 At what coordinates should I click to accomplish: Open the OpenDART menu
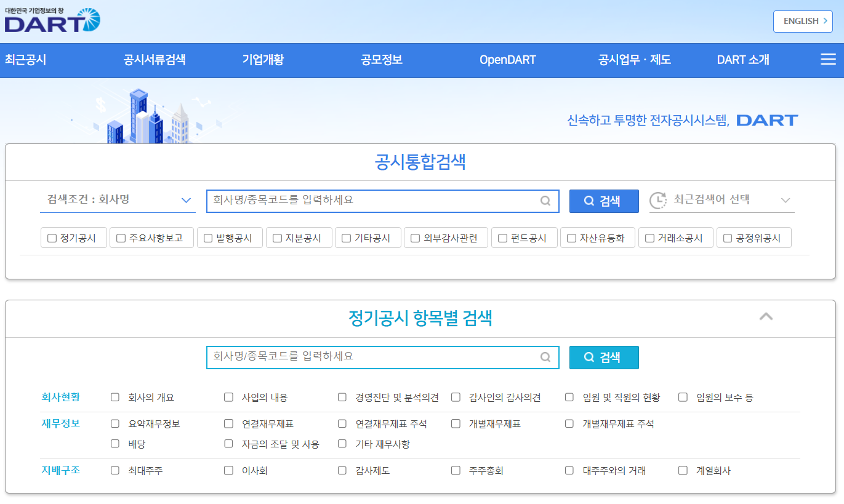(507, 60)
